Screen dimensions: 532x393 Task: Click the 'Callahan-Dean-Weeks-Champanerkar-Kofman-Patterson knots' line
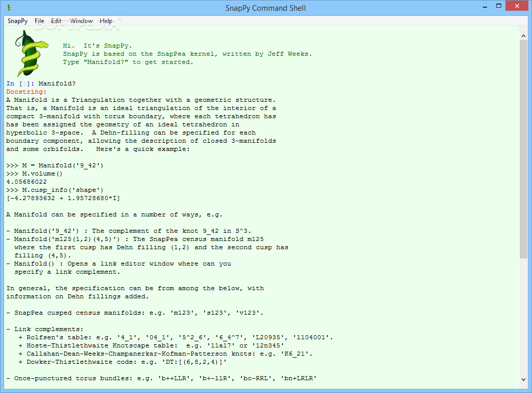coord(166,354)
